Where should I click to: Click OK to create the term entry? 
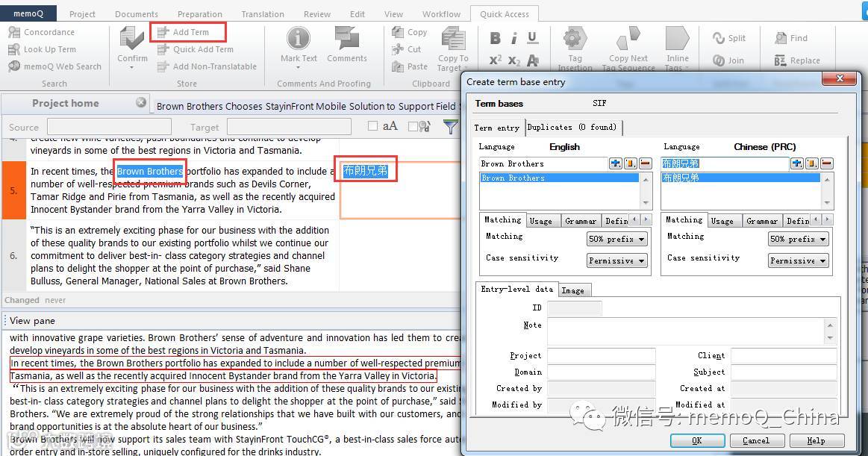point(698,440)
